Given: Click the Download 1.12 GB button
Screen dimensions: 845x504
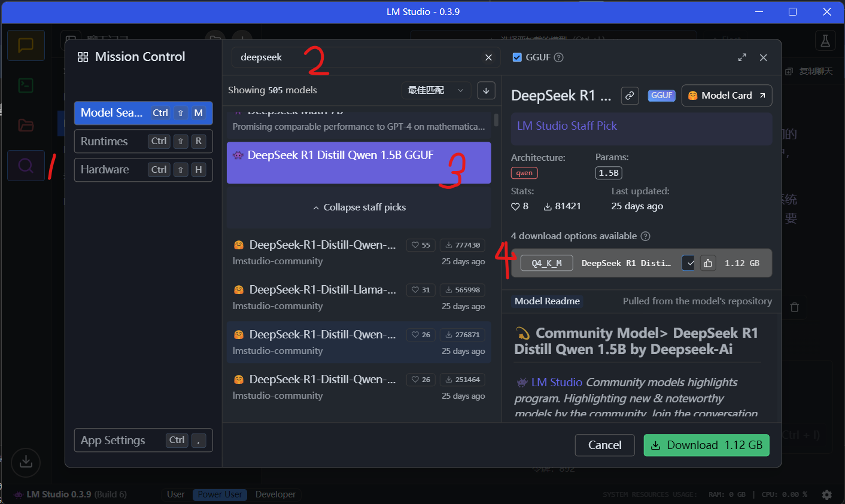Looking at the screenshot, I should (706, 445).
